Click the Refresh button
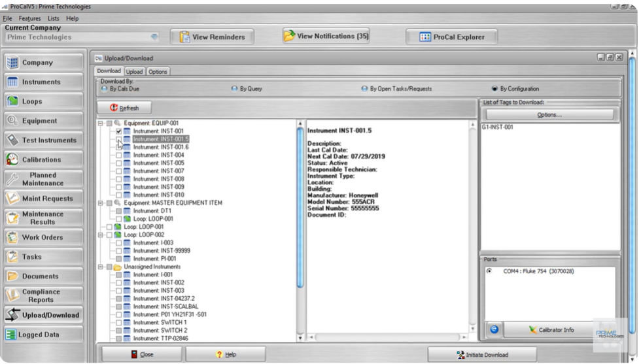 124,108
